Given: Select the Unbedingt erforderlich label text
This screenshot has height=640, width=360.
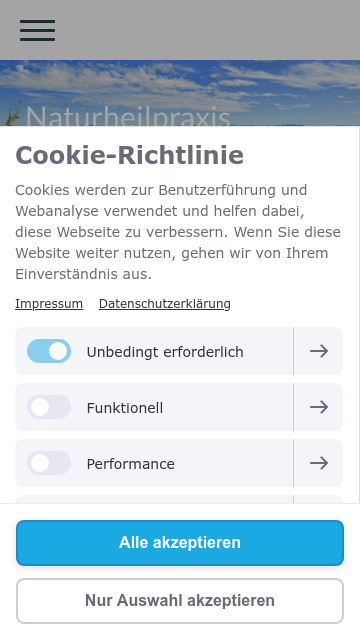Looking at the screenshot, I should tap(165, 352).
